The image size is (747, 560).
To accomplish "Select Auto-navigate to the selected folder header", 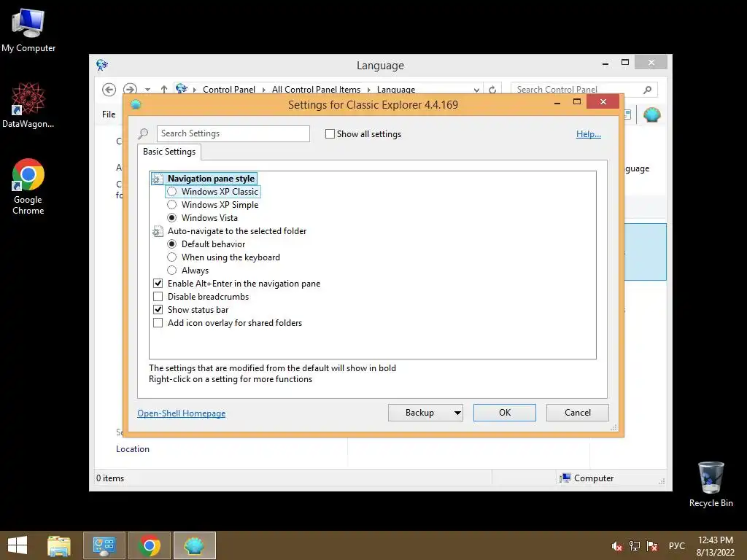I will (x=237, y=231).
